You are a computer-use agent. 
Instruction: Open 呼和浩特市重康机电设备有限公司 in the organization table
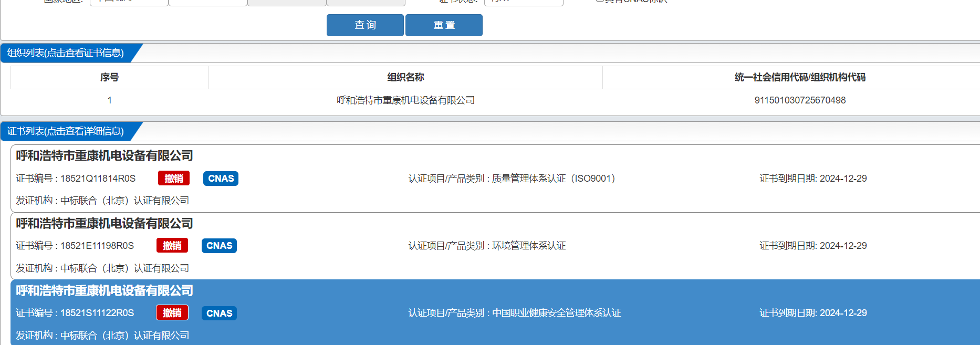click(x=405, y=100)
